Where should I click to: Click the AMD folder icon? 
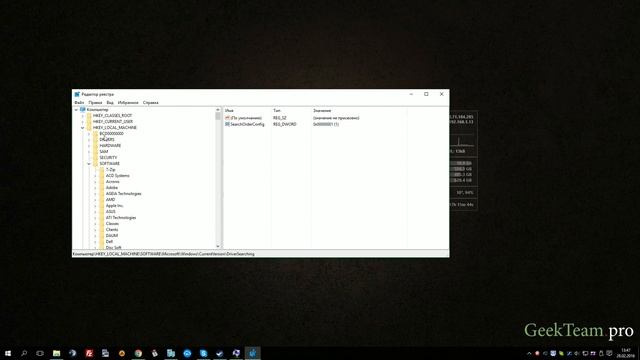click(x=102, y=200)
